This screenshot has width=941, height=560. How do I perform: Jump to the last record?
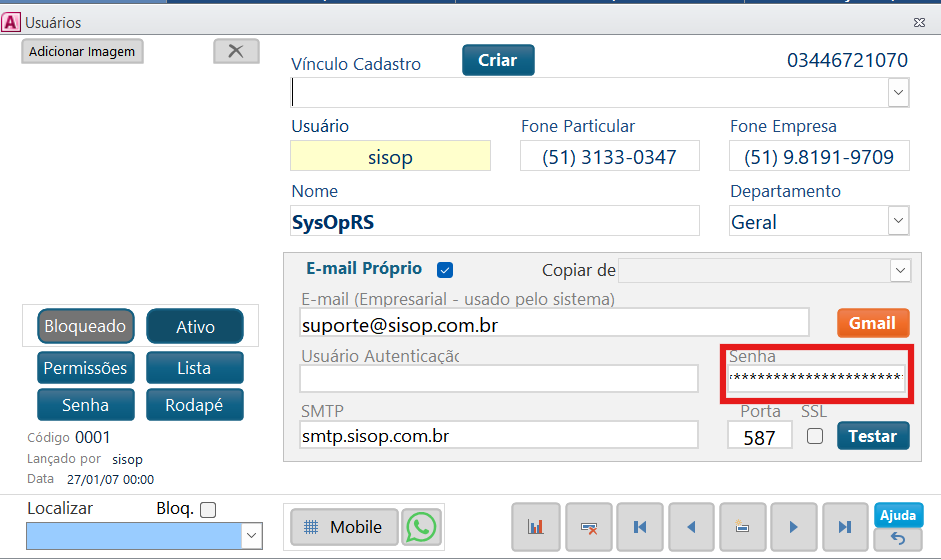pos(844,527)
